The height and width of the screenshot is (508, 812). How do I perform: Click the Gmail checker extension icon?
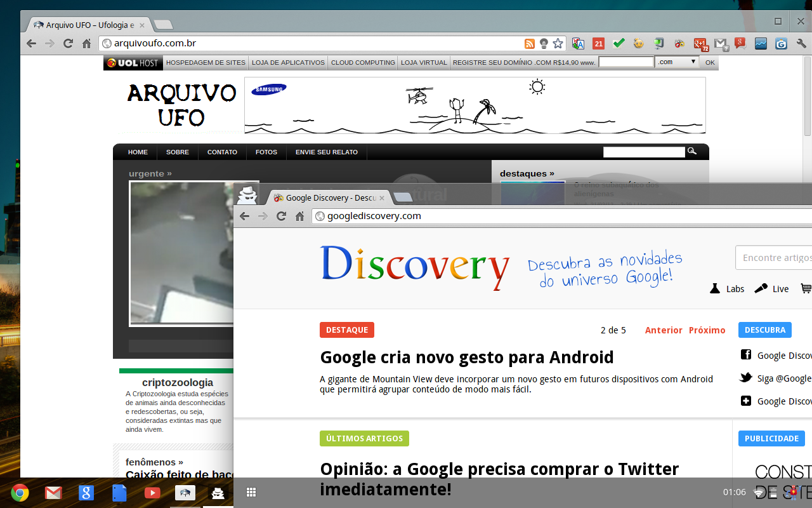720,44
